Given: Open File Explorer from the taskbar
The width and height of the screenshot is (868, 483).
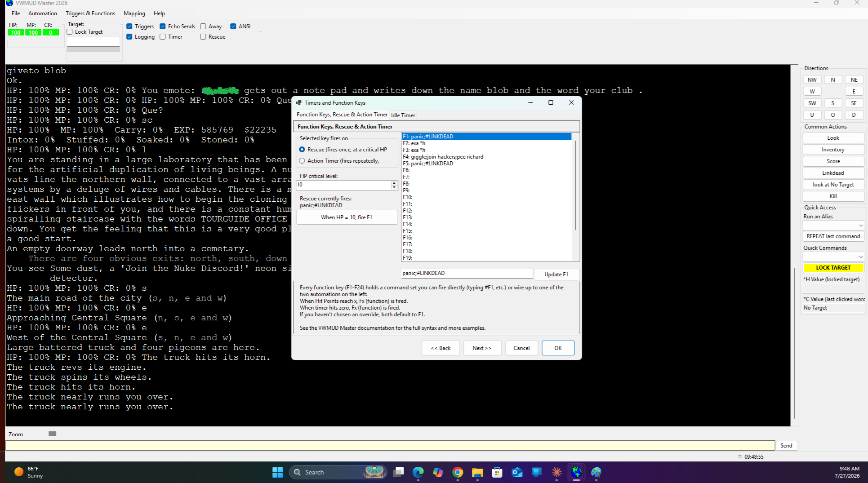Looking at the screenshot, I should pos(477,472).
